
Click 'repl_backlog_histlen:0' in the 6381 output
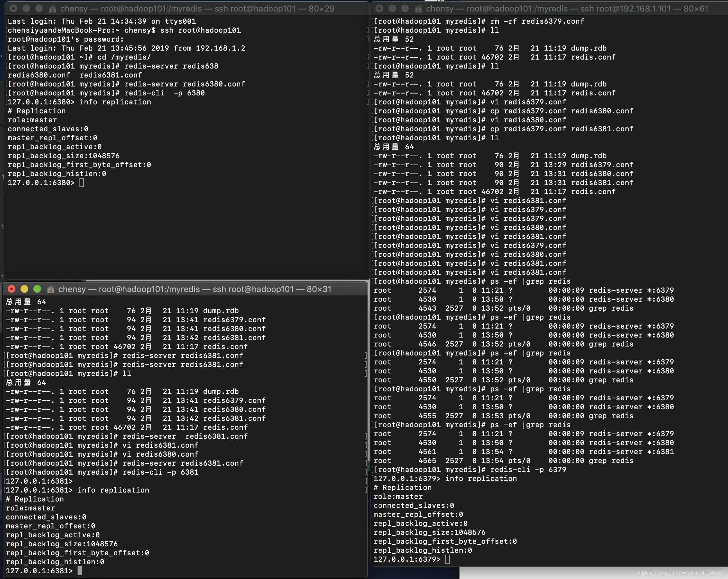55,561
